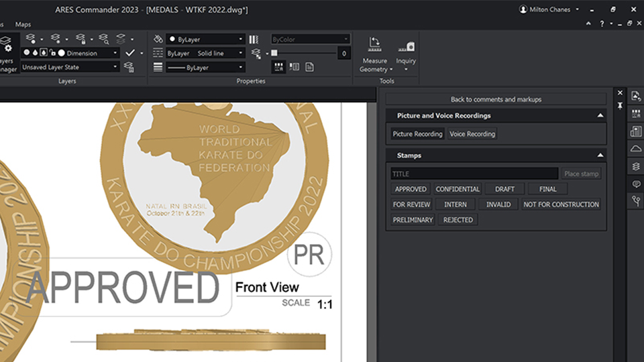
Task: Start a Voice Recording
Action: 472,134
